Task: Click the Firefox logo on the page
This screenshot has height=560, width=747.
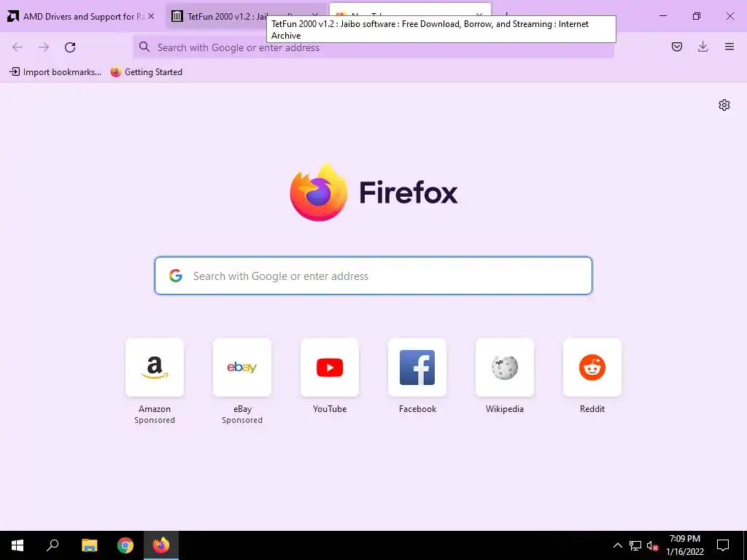Action: point(319,192)
